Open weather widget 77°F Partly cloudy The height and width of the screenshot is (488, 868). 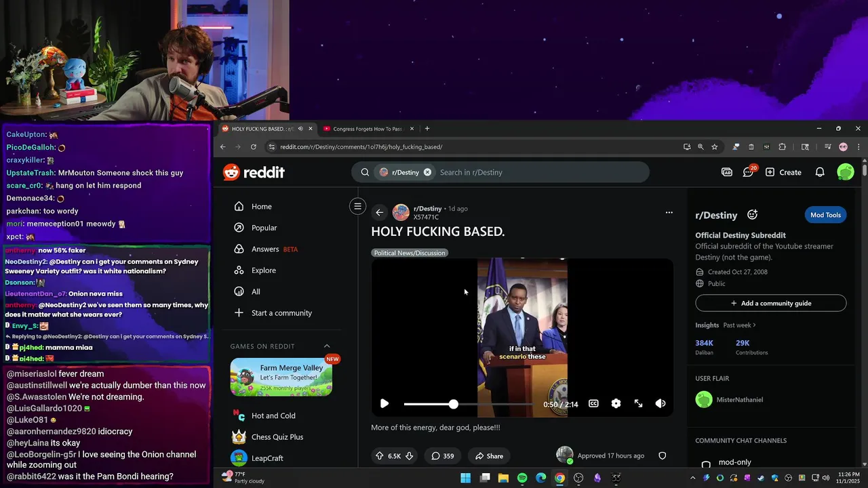(244, 478)
